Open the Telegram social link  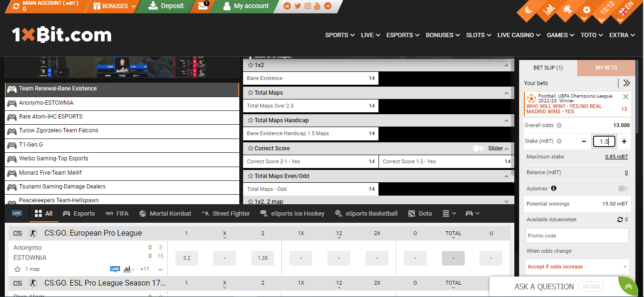327,6
